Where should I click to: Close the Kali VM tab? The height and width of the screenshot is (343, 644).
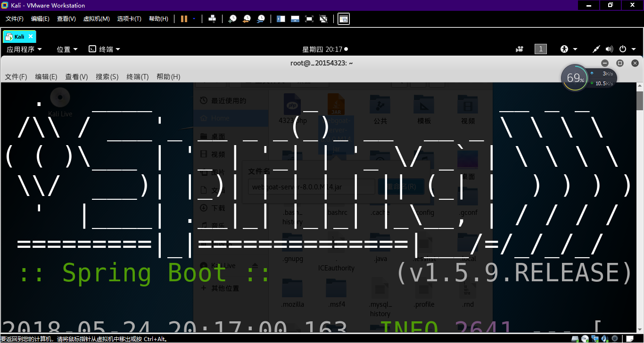coord(31,36)
